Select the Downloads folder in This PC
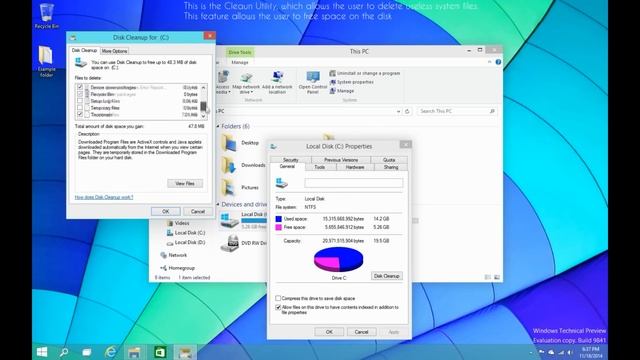Image resolution: width=640 pixels, height=360 pixels. coord(243,165)
